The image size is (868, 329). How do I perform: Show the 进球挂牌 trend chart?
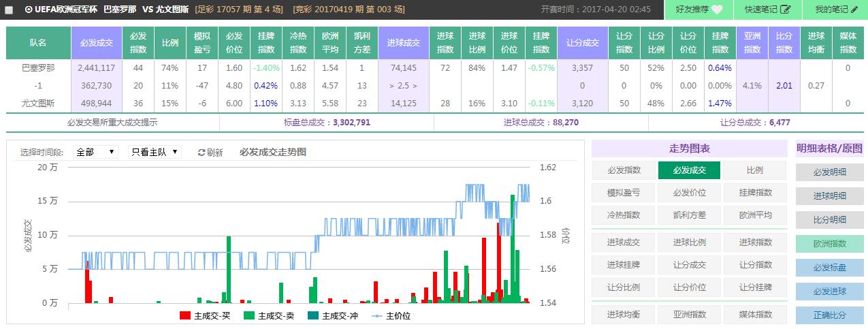tap(624, 264)
